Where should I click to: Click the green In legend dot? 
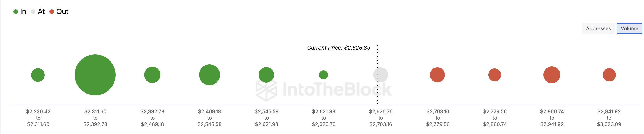tap(15, 12)
